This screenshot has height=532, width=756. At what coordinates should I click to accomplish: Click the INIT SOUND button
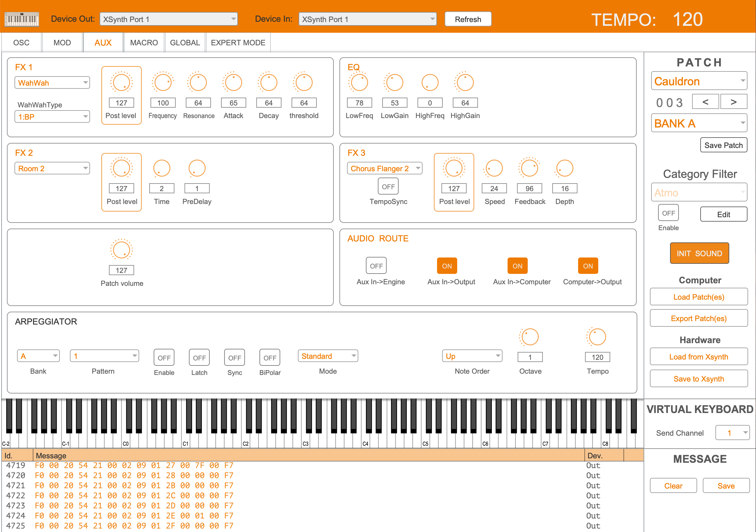pos(699,253)
